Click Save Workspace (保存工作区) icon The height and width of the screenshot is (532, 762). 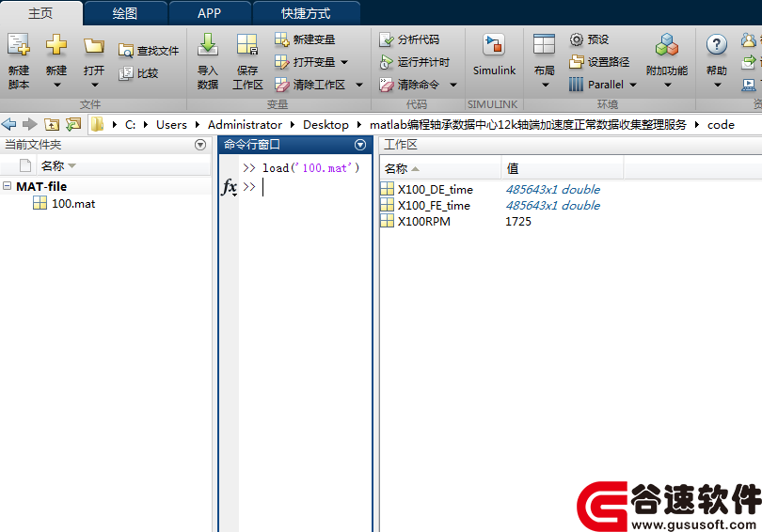247,45
